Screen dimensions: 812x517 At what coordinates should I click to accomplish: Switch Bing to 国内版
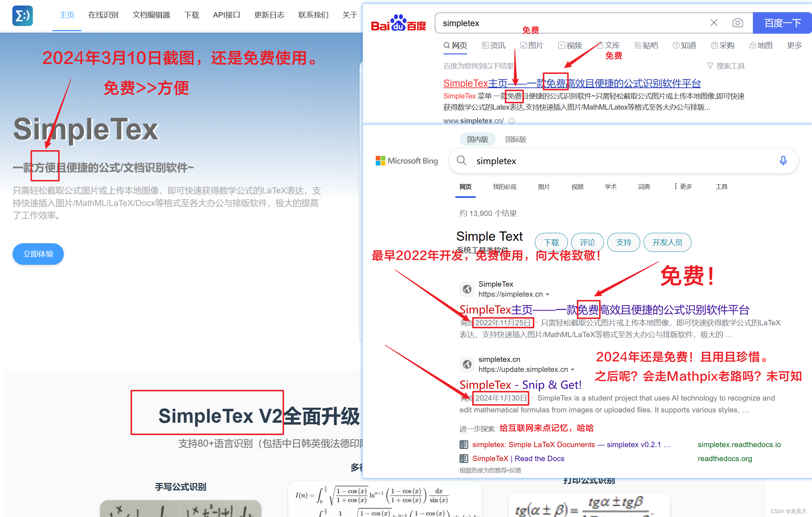coord(478,139)
